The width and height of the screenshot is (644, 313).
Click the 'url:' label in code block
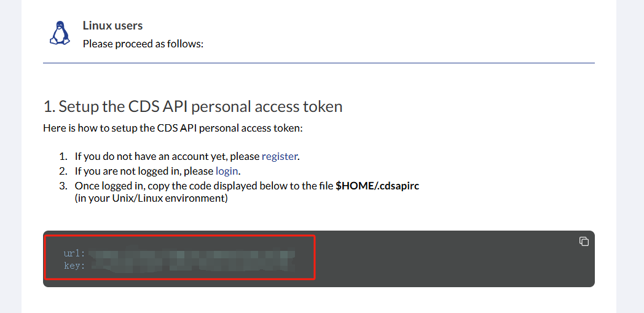74,253
